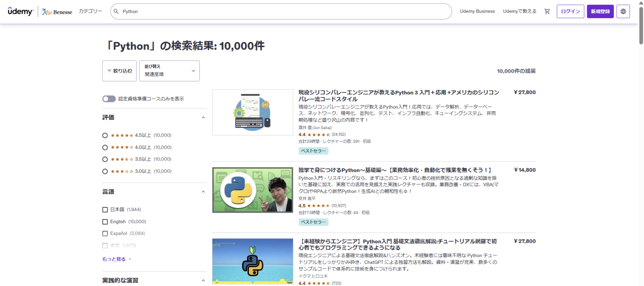Screen dimensions: 644x286
Task: Collapse the 評価 filter section
Action: click(203, 117)
